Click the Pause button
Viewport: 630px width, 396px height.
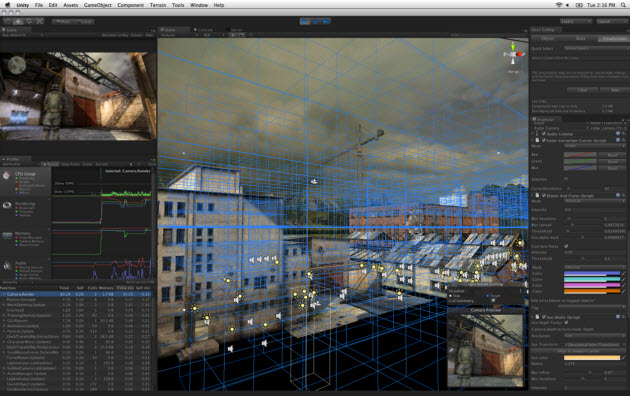[x=315, y=21]
